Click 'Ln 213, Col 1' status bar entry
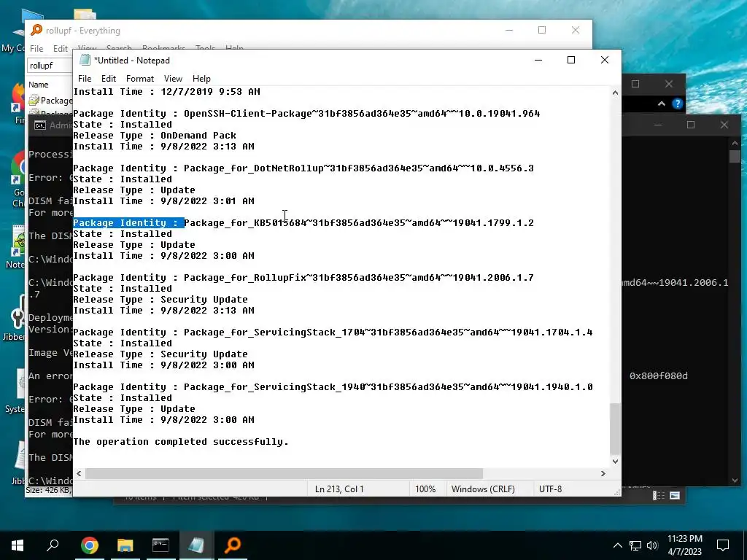747x560 pixels. tap(339, 489)
